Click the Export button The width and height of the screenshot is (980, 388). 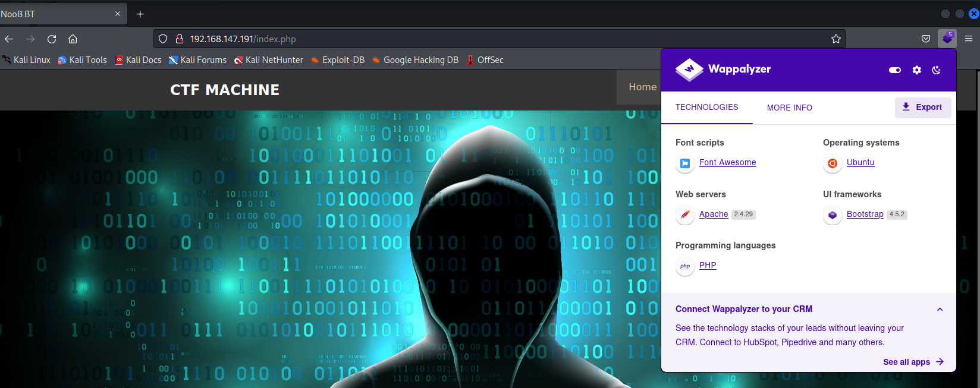click(x=923, y=107)
